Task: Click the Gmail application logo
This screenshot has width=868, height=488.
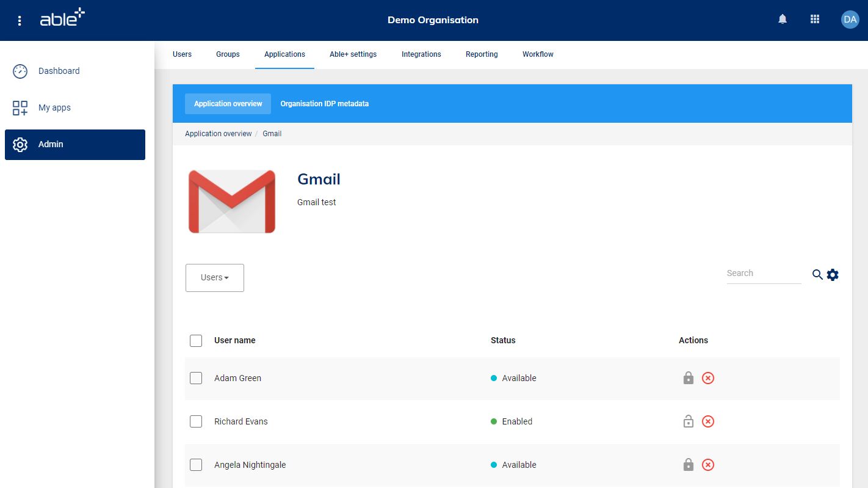Action: click(232, 202)
